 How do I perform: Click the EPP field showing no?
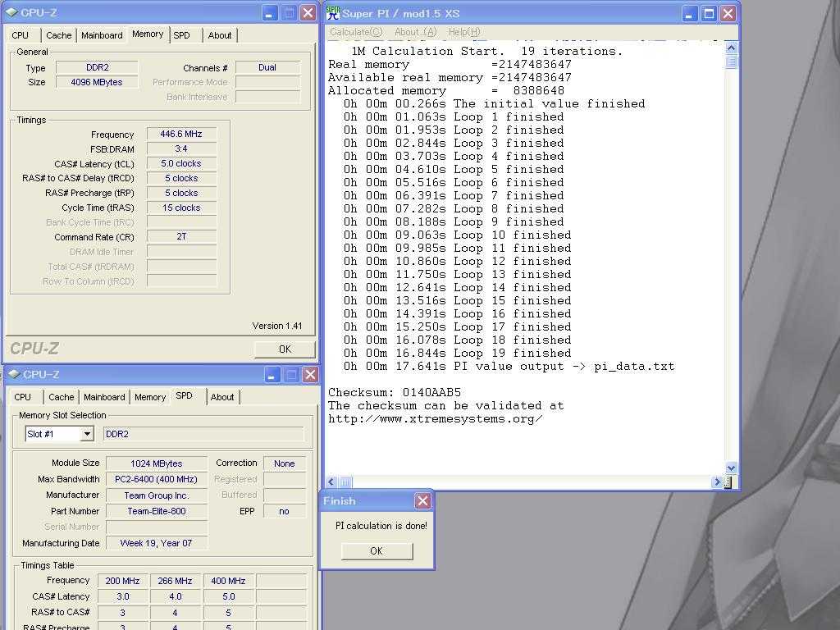point(284,511)
